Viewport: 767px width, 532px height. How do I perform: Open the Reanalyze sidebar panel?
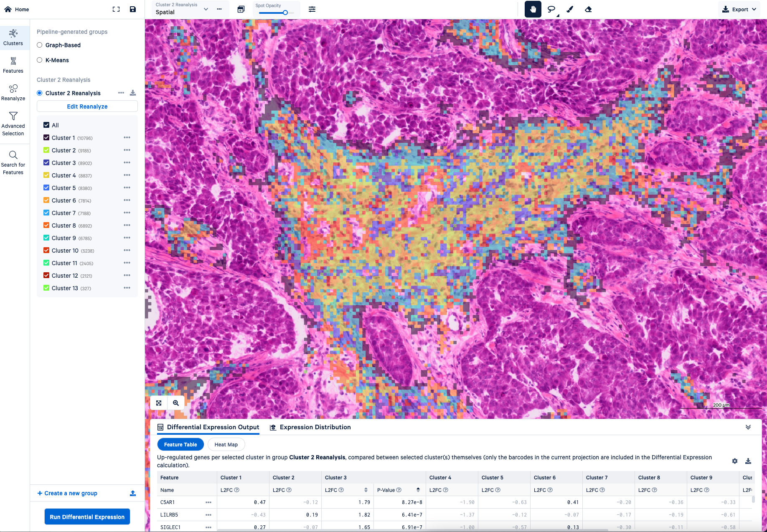[x=13, y=92]
